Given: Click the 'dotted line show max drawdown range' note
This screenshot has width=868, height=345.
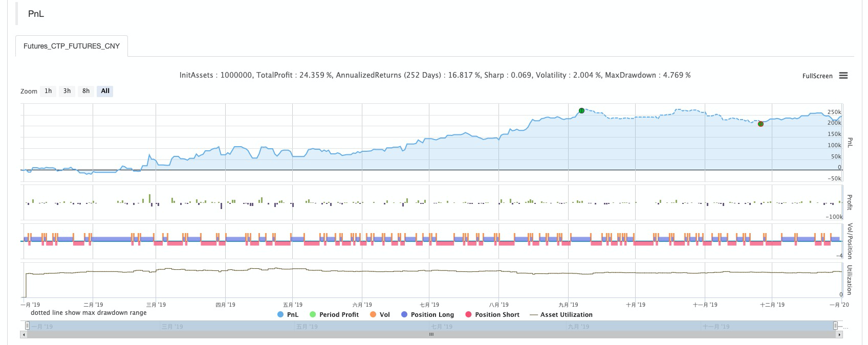Looking at the screenshot, I should point(89,313).
